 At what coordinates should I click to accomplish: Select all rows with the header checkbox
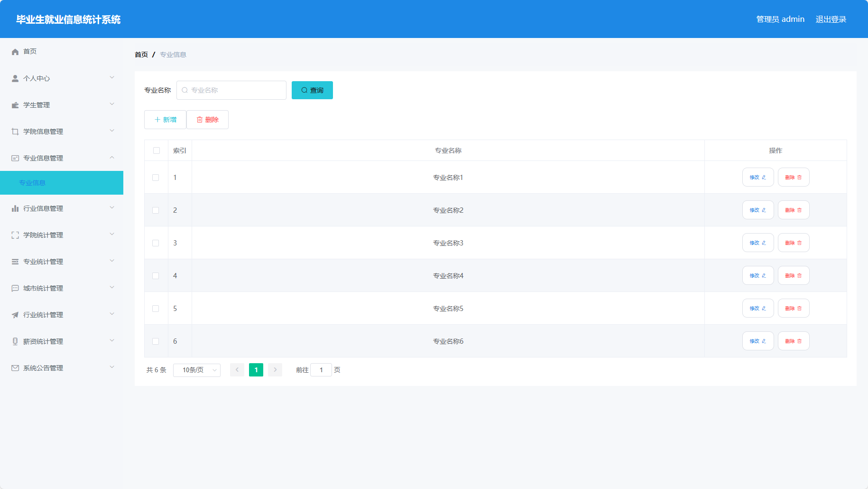tap(157, 150)
